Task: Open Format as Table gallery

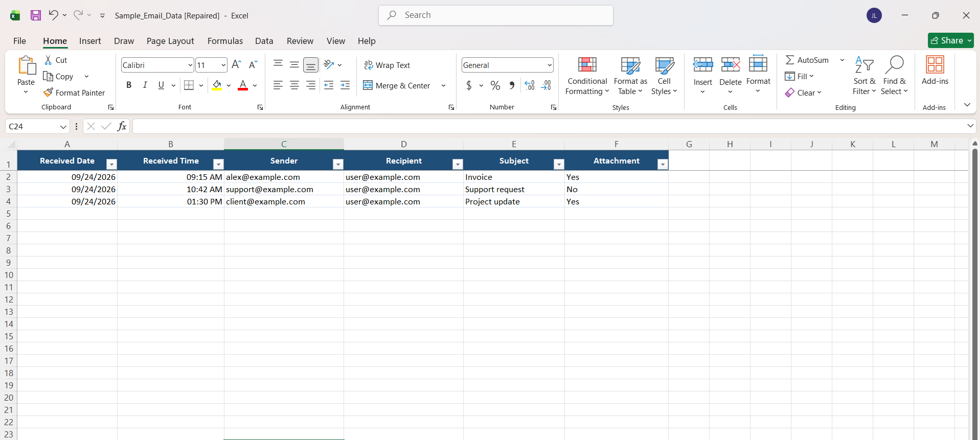Action: tap(630, 76)
